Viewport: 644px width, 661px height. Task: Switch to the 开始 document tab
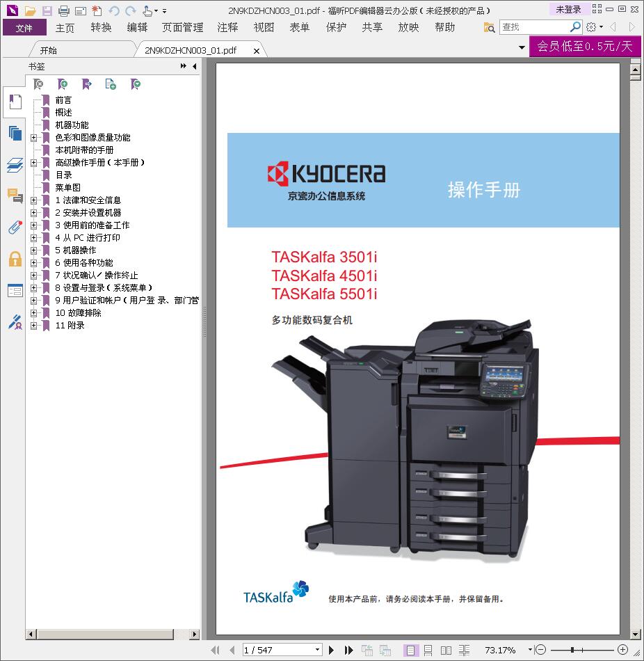click(x=48, y=51)
